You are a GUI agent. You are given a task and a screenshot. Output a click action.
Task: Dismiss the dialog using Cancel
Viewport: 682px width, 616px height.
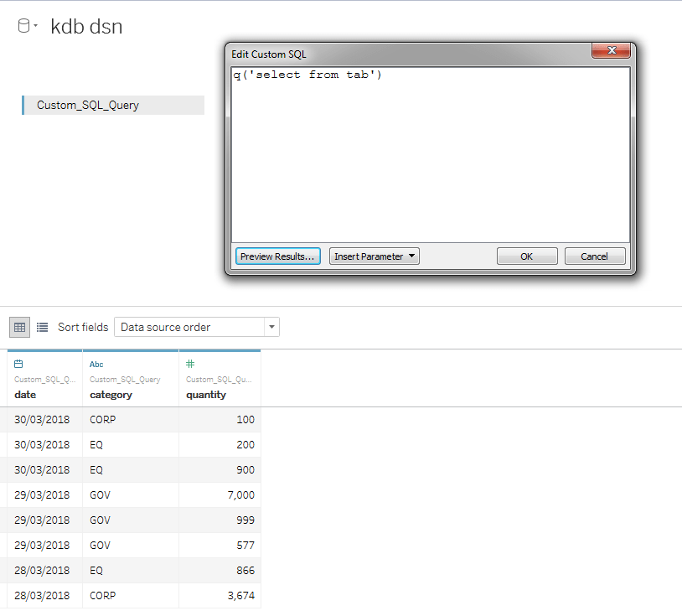594,256
